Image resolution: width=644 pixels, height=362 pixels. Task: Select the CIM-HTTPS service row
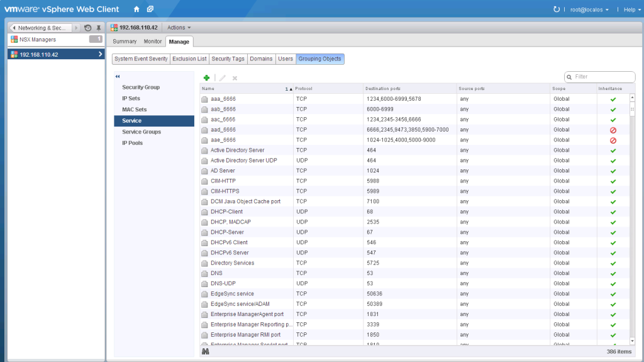pyautogui.click(x=415, y=191)
